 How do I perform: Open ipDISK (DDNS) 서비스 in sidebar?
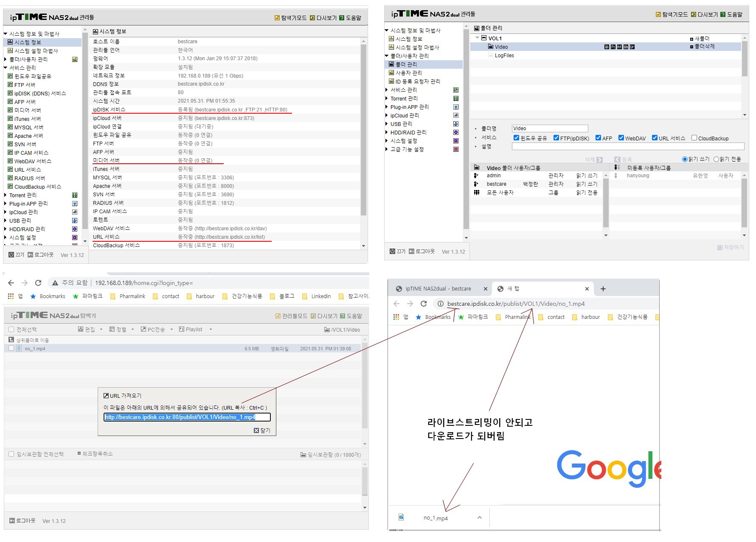tap(40, 93)
